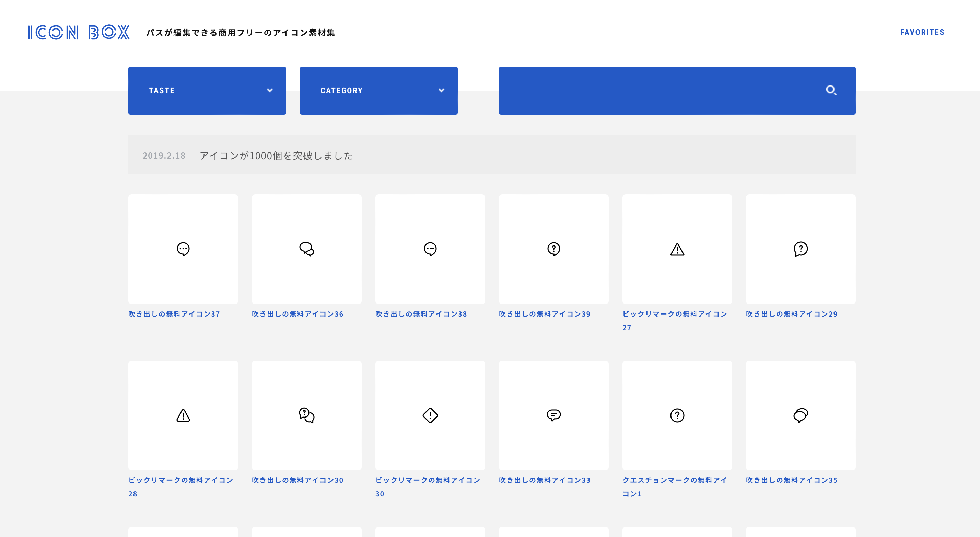Screen dimensions: 980x537
Task: Select the diamond exclamation icon 30
Action: coord(430,415)
